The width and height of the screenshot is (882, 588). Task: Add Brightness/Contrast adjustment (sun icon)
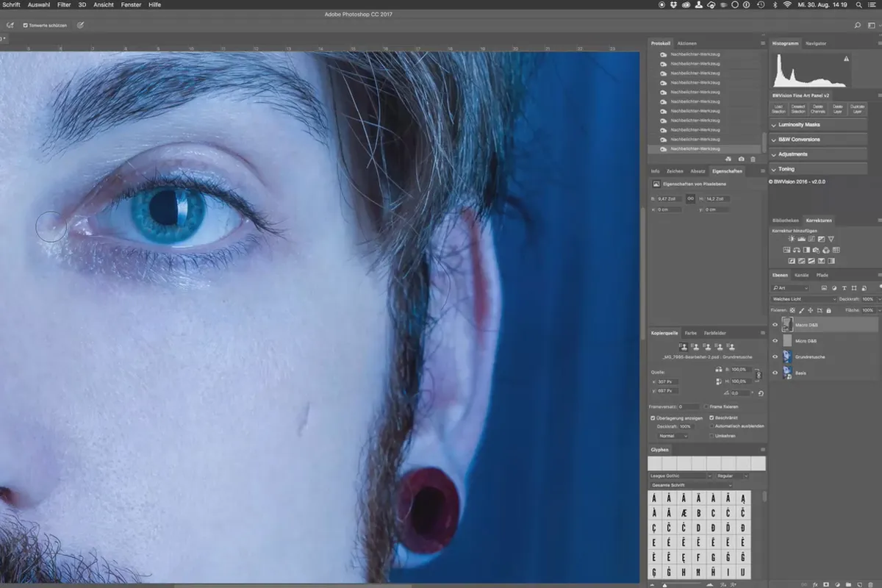[x=792, y=239]
